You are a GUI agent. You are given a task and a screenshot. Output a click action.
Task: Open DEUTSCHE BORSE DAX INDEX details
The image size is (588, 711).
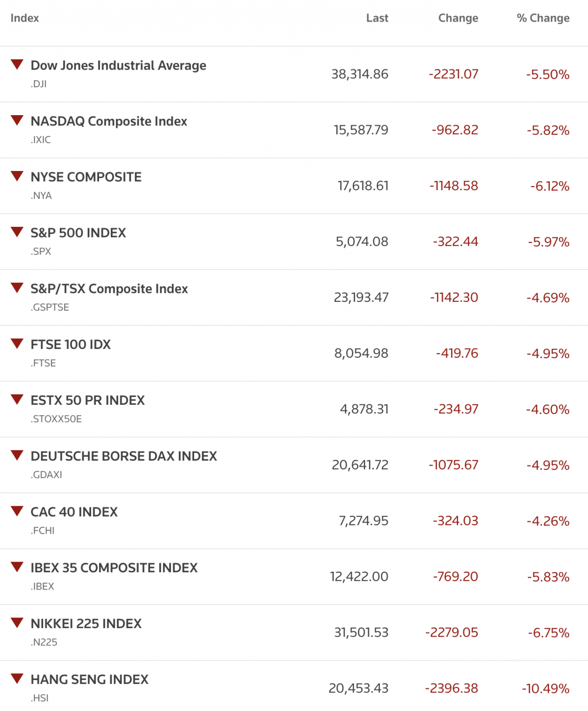(123, 456)
